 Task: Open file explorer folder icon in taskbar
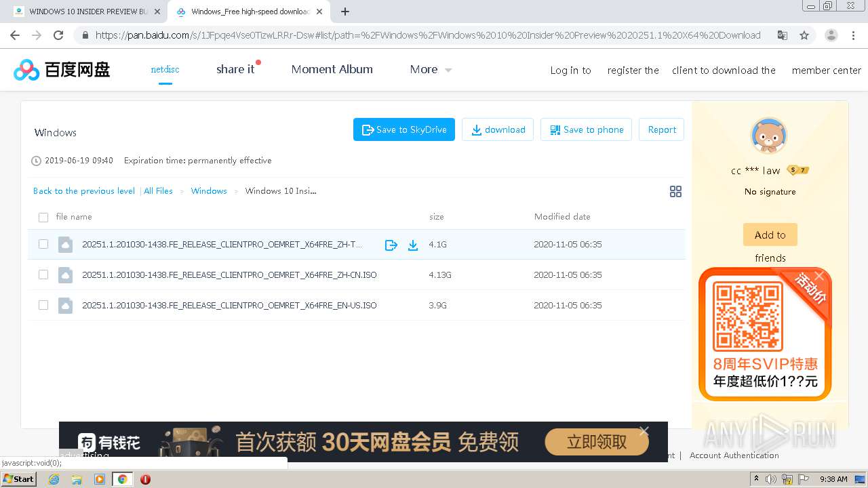pos(77,479)
